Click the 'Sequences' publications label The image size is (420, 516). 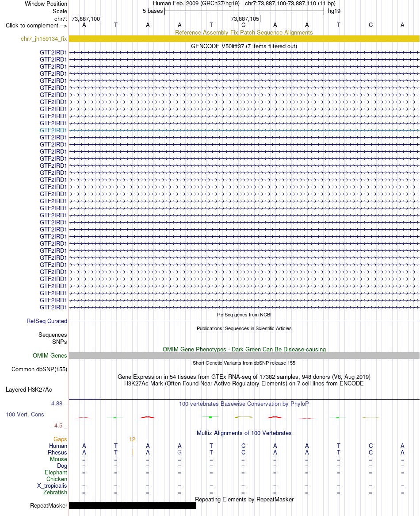pyautogui.click(x=53, y=335)
